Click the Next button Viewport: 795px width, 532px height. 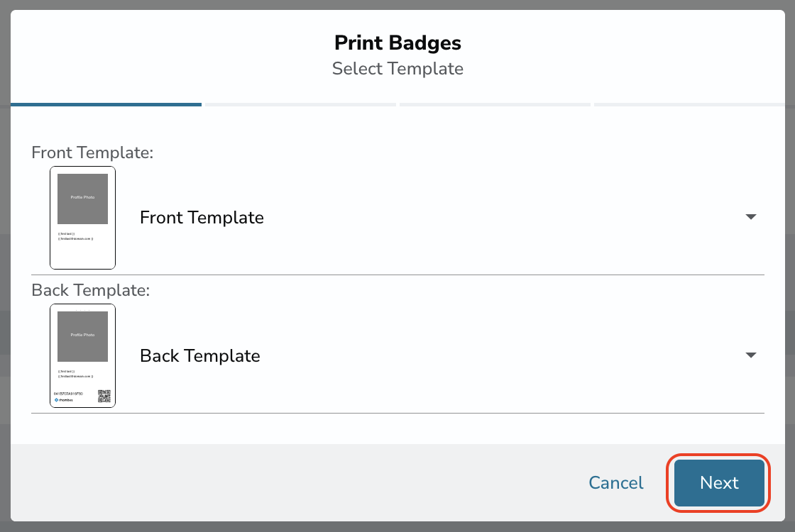click(719, 483)
